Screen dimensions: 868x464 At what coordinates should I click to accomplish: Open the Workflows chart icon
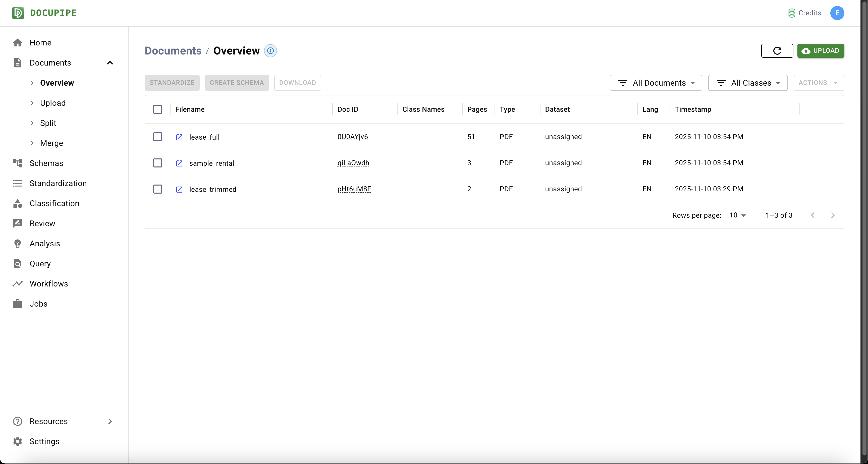(18, 284)
